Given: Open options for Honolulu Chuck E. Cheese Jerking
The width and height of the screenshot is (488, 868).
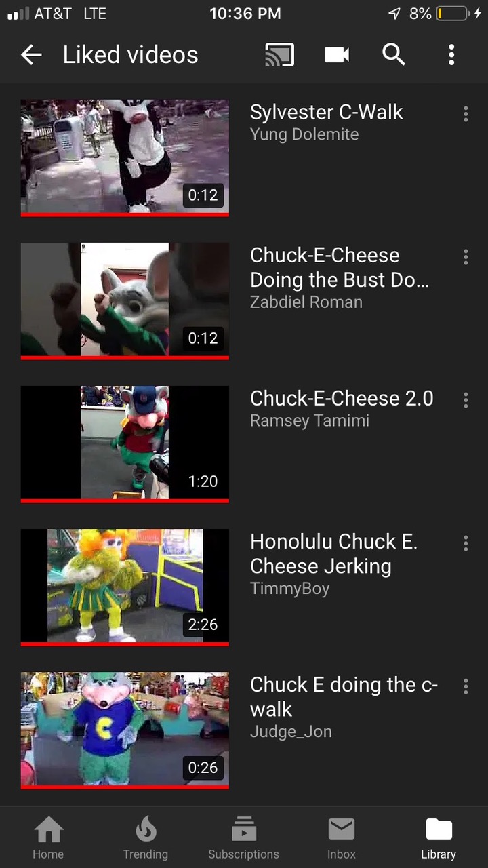Looking at the screenshot, I should click(466, 543).
